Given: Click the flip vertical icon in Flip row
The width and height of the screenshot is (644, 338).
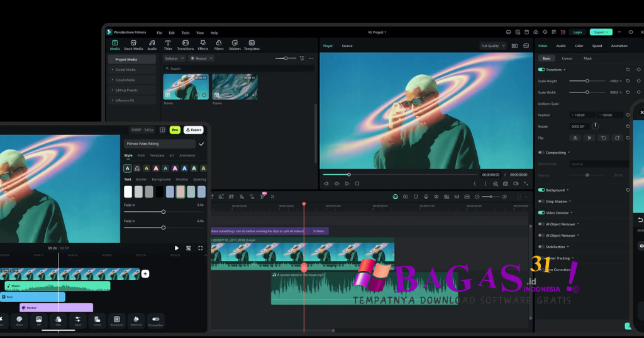Looking at the screenshot, I should tap(589, 138).
